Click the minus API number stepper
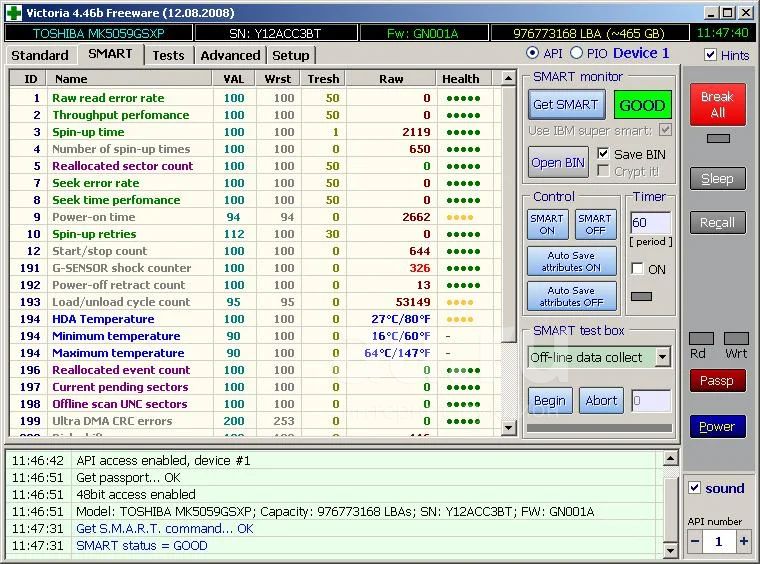 (x=695, y=541)
